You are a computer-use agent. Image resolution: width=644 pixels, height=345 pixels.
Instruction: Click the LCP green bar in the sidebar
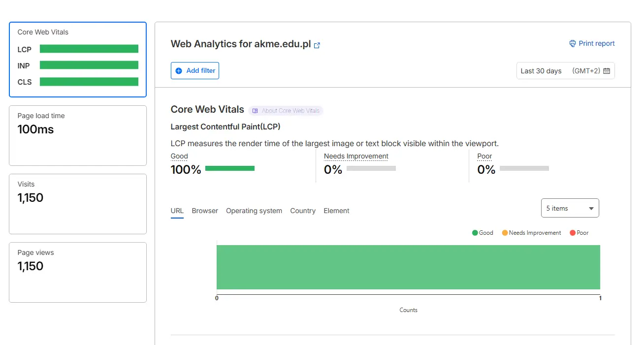pos(89,49)
